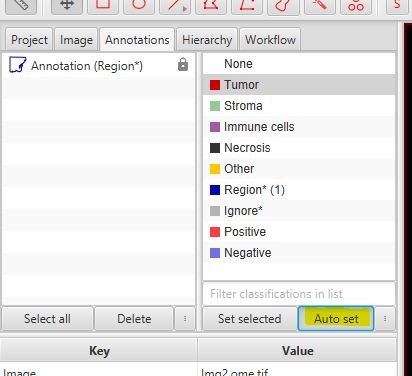Viewport: 412px width, 376px height.
Task: Select the Ignore* classification
Action: (299, 211)
